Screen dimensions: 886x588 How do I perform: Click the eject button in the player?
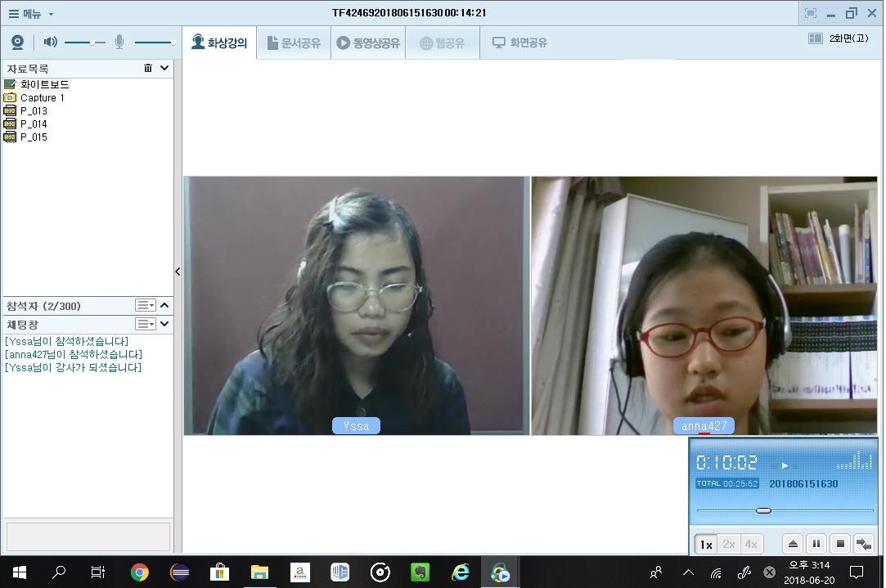click(793, 544)
